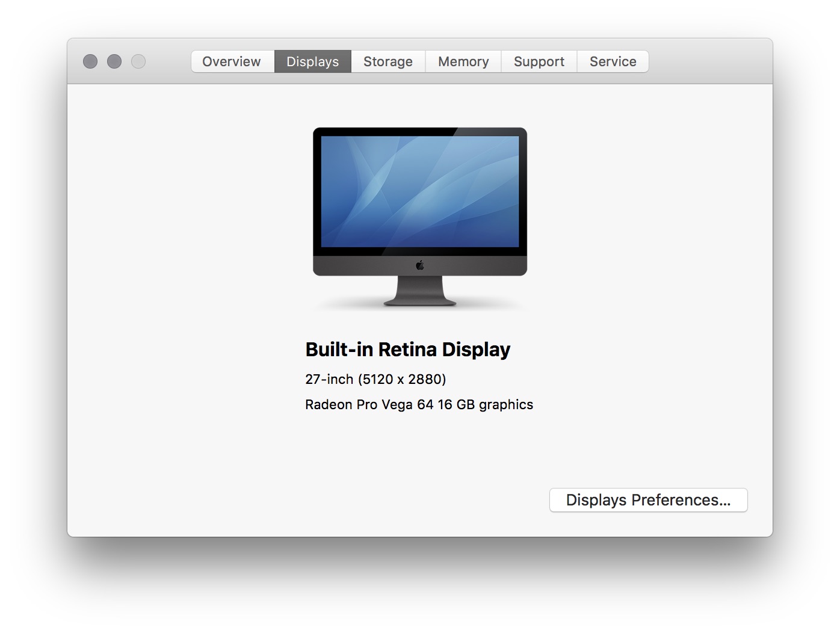Close the About This Mac window
Image resolution: width=840 pixels, height=633 pixels.
pyautogui.click(x=90, y=61)
